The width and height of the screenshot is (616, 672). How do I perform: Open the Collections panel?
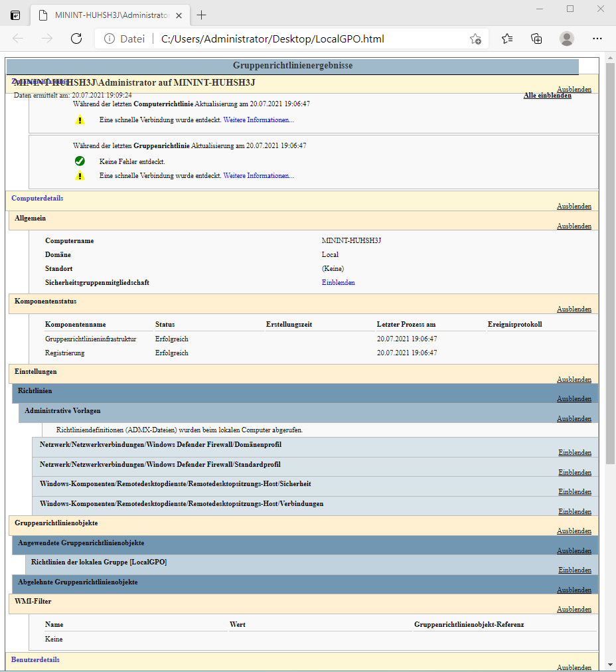[536, 39]
